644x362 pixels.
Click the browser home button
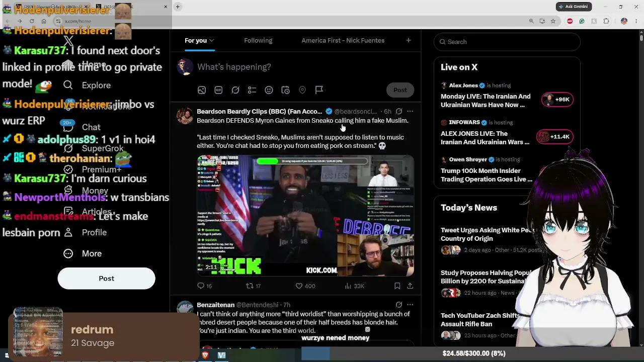[x=44, y=21]
